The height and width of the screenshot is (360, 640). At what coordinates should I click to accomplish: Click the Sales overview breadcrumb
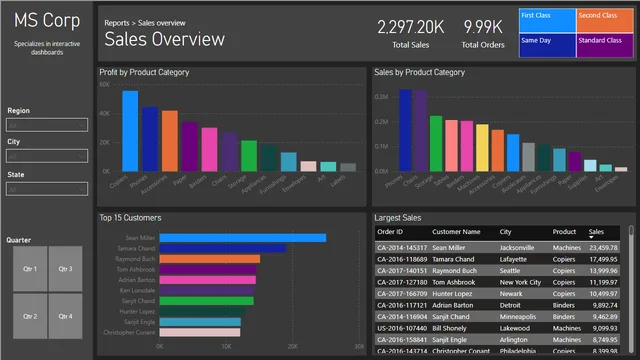tap(162, 23)
